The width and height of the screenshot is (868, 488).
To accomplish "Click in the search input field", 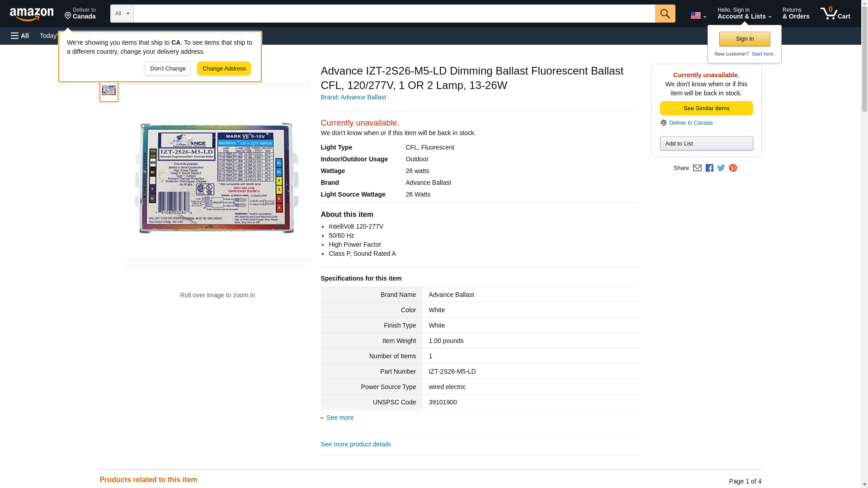I will [393, 14].
